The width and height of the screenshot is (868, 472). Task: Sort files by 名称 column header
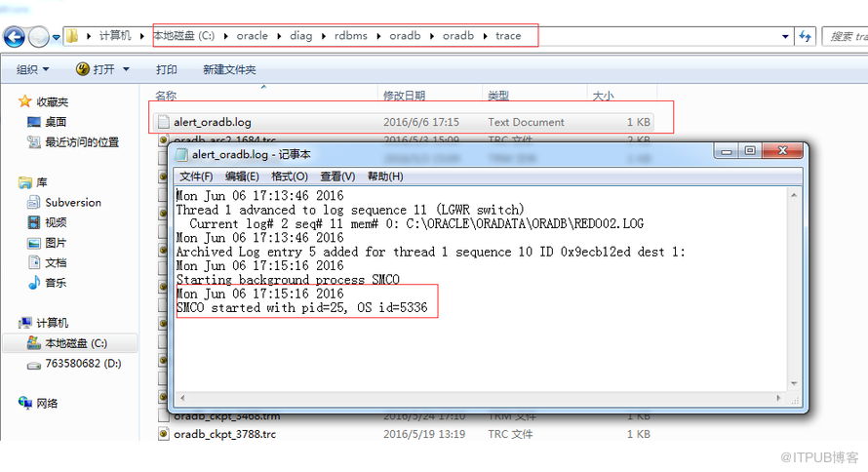[166, 96]
